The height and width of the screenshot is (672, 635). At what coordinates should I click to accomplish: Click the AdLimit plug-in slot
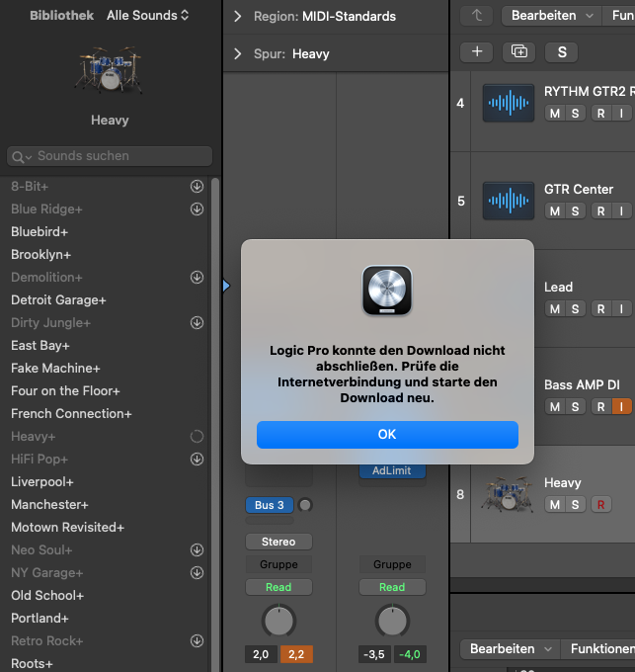click(392, 471)
